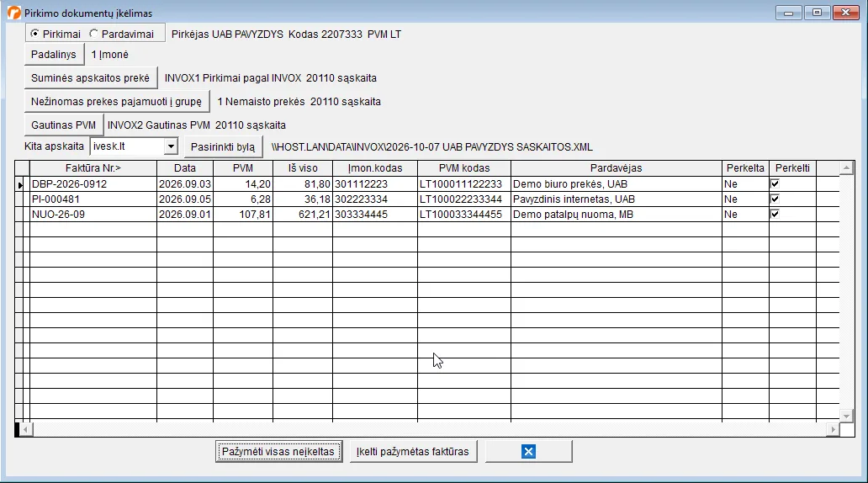The image size is (868, 483).
Task: Click total amount 81,80
Action: [303, 184]
